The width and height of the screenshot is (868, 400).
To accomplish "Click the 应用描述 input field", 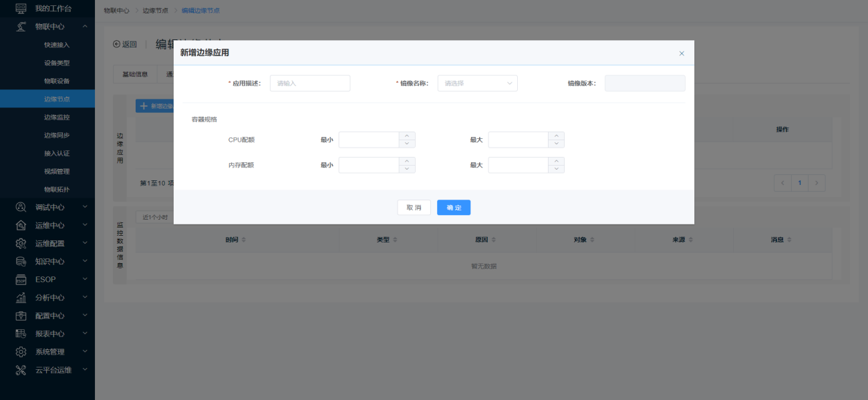I will tap(310, 83).
